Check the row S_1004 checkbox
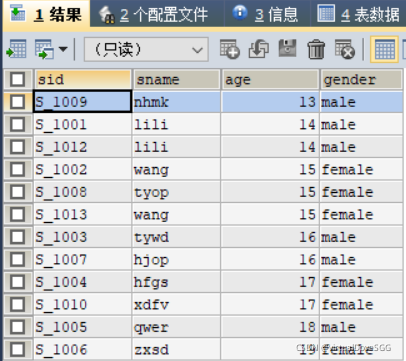Viewport: 406px width, 361px height. (17, 282)
